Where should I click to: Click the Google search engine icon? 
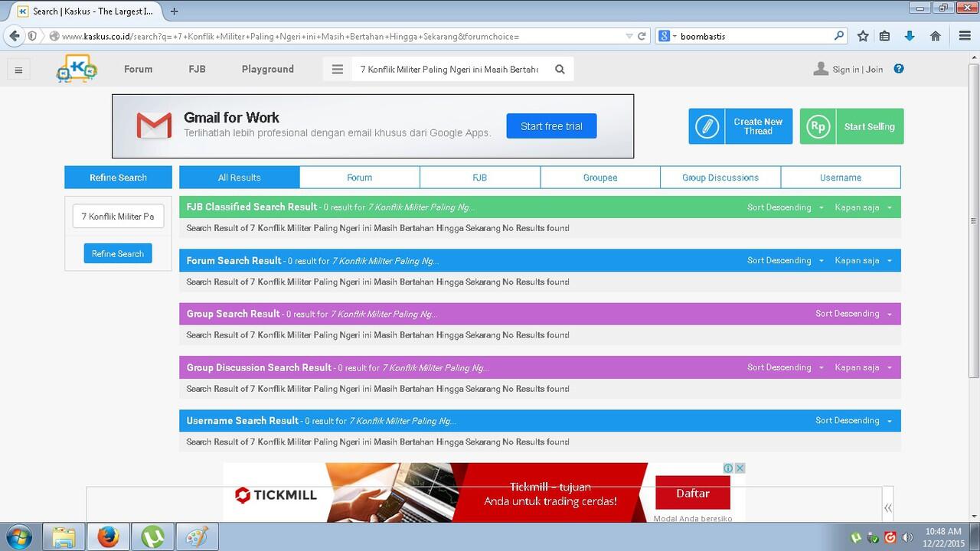click(664, 36)
